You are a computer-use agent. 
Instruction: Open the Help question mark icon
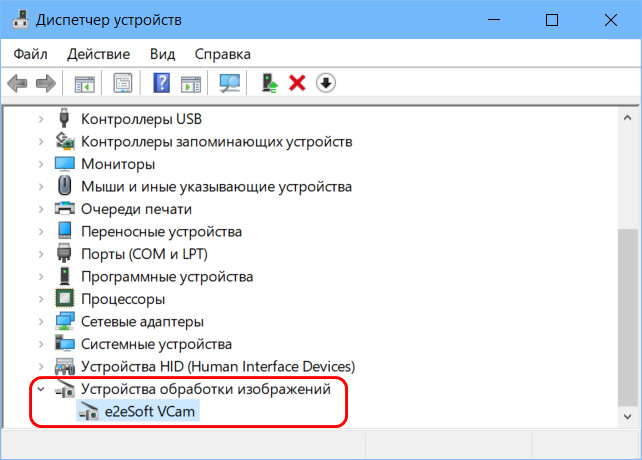pyautogui.click(x=162, y=83)
